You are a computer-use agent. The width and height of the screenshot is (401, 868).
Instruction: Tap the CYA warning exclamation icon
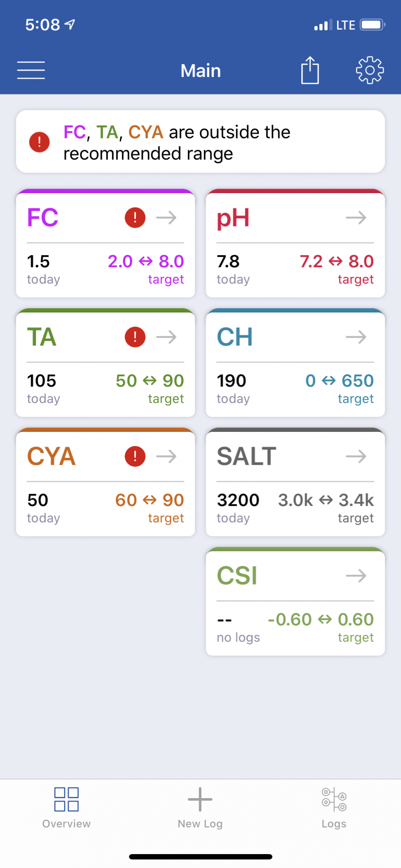pyautogui.click(x=135, y=456)
